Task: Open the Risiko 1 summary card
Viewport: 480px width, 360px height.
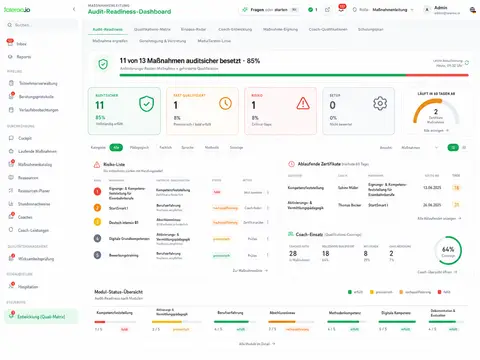Action: click(x=280, y=111)
